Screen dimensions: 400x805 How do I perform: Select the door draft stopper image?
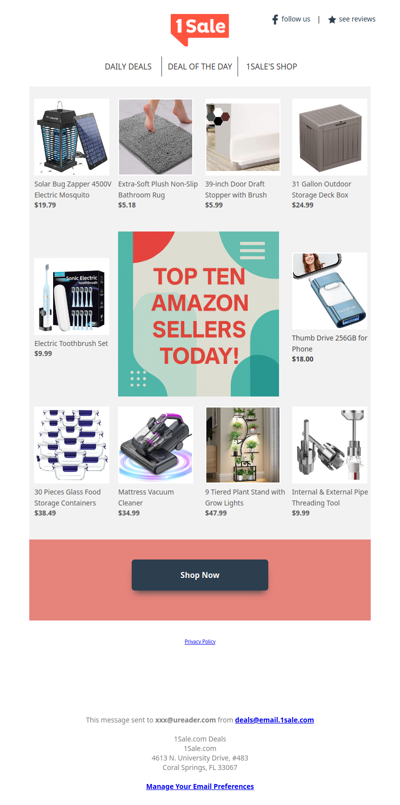tap(243, 137)
